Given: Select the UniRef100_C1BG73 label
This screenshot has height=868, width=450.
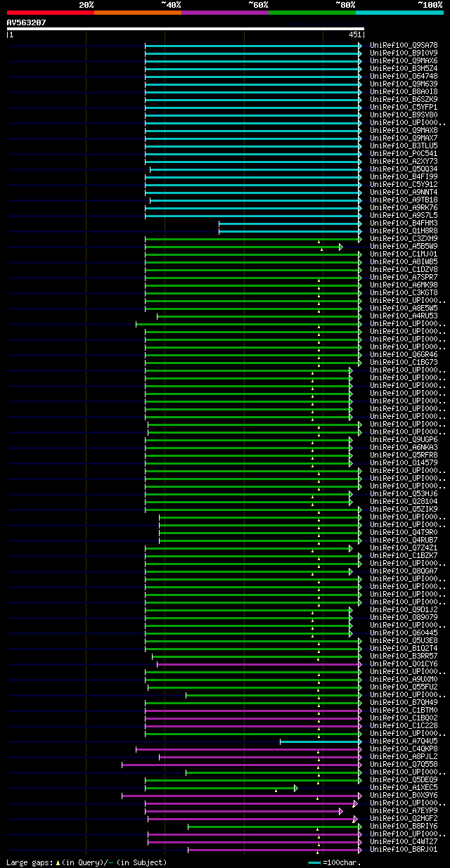Looking at the screenshot, I should pos(404,363).
